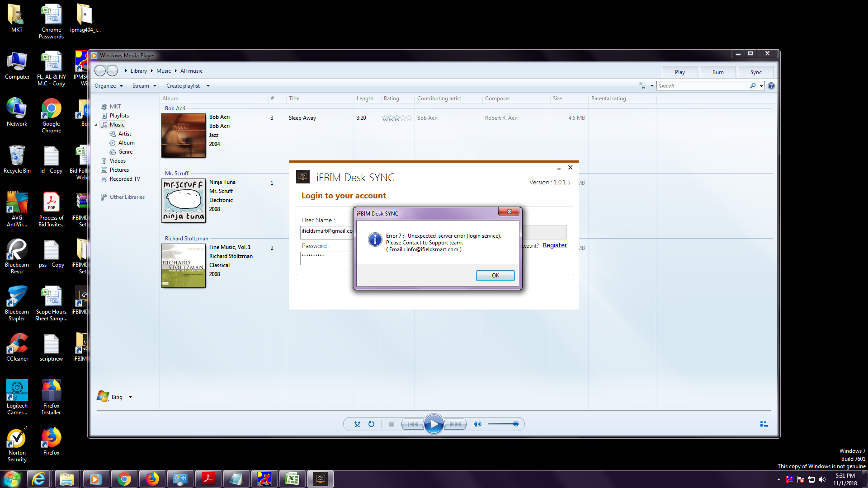Click the View options icon
Screen dimensions: 868x488
[642, 86]
